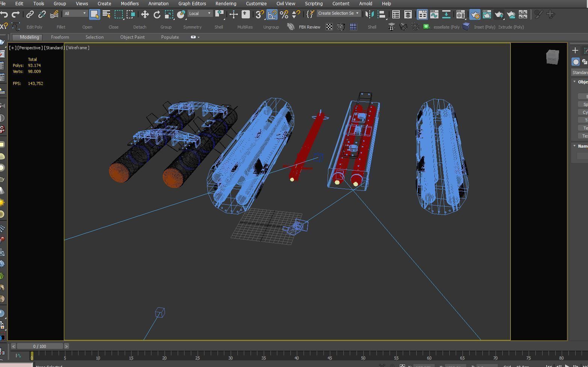Activate Bind to Space Warp tool
This screenshot has width=588, height=367.
pos(54,14)
